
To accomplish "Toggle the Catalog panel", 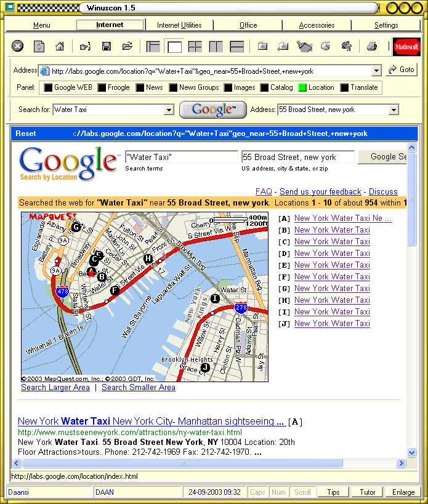I will tap(277, 87).
